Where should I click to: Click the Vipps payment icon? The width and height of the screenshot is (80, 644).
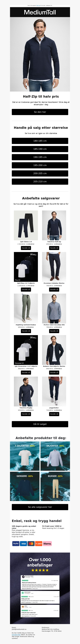(x=39, y=544)
